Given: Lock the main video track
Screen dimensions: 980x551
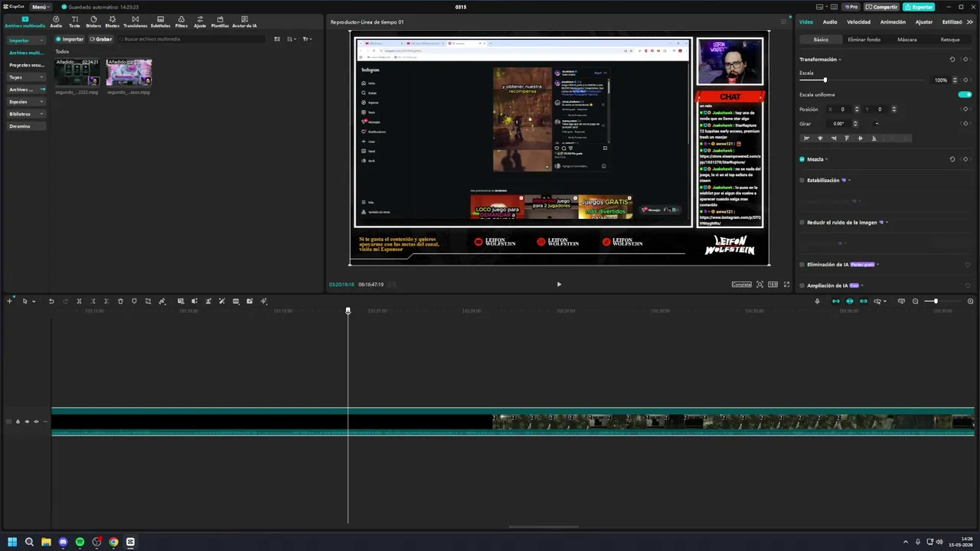Looking at the screenshot, I should tap(18, 422).
